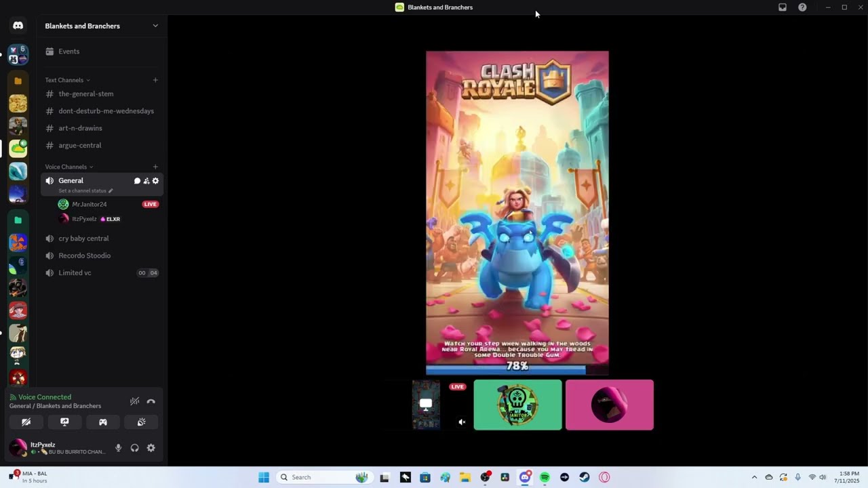
Task: Join Recordo Stoodio voice channel
Action: coord(102,256)
